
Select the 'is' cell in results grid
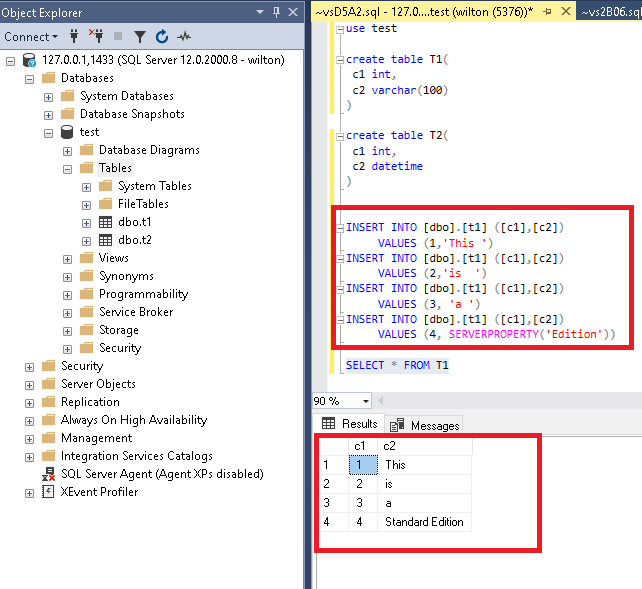tap(425, 484)
